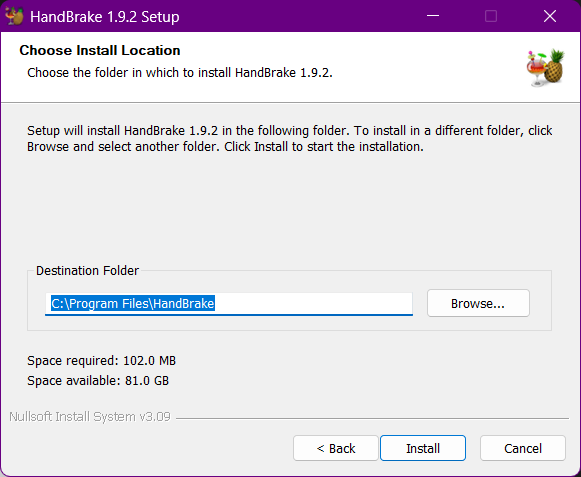Click the greyed-out maximize button
Viewport: 581px width, 477px height.
click(x=491, y=16)
